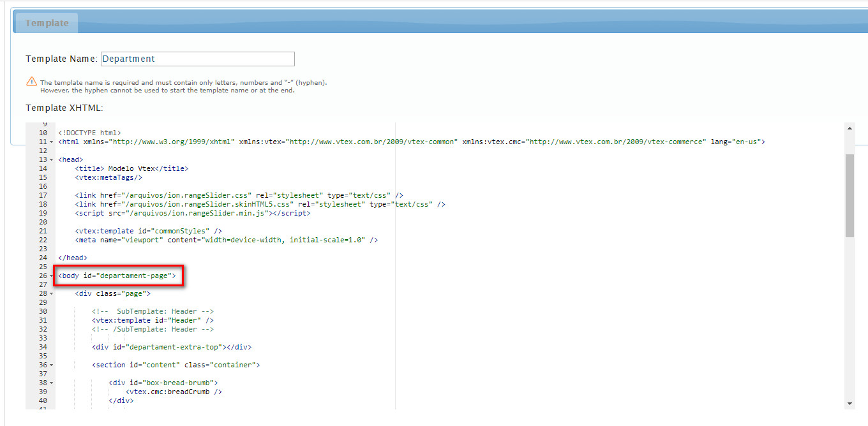The image size is (868, 426).
Task: Collapse the page div fold on line 28
Action: point(50,293)
